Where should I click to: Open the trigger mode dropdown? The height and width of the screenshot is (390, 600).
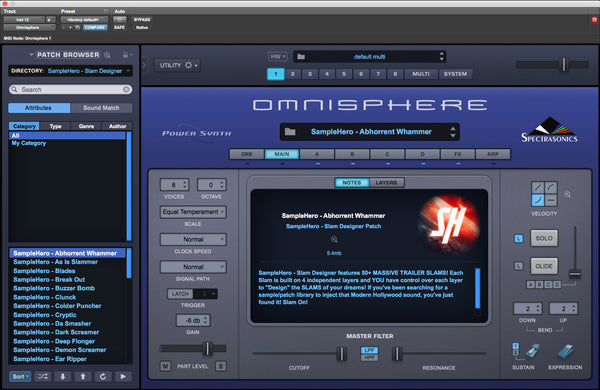tap(205, 294)
